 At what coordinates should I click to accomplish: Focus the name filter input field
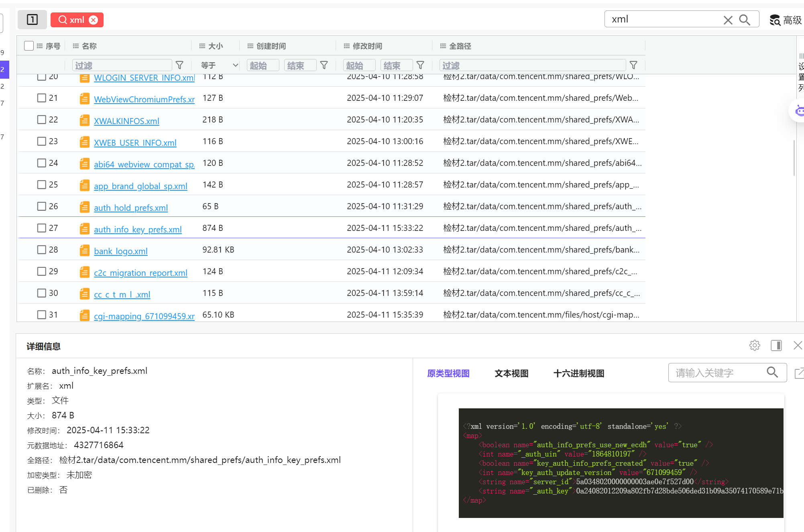(x=122, y=65)
